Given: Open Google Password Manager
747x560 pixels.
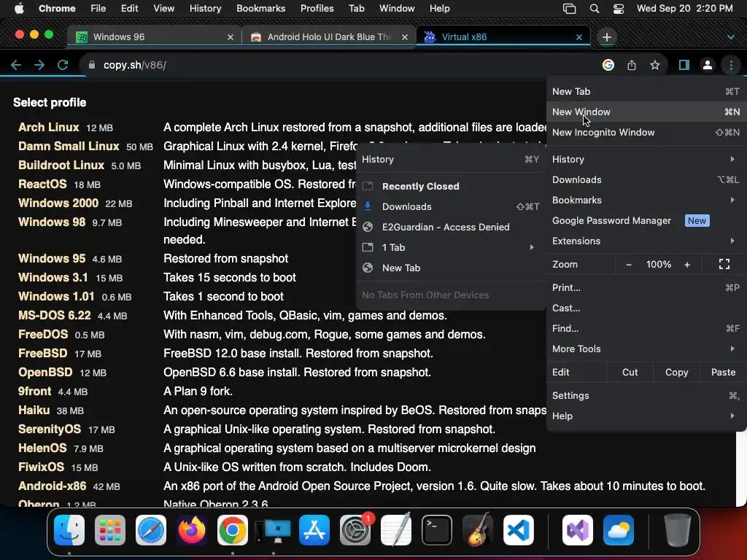Looking at the screenshot, I should click(646, 220).
